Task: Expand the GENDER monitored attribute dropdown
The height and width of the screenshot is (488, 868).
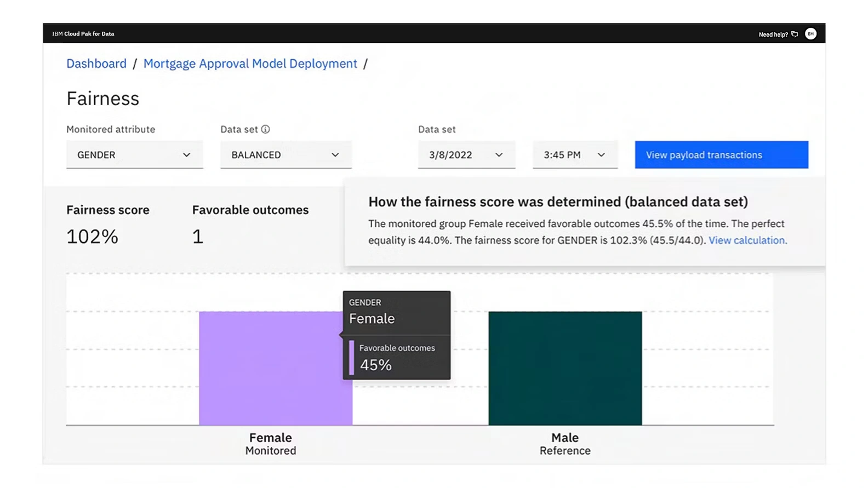Action: [x=134, y=155]
